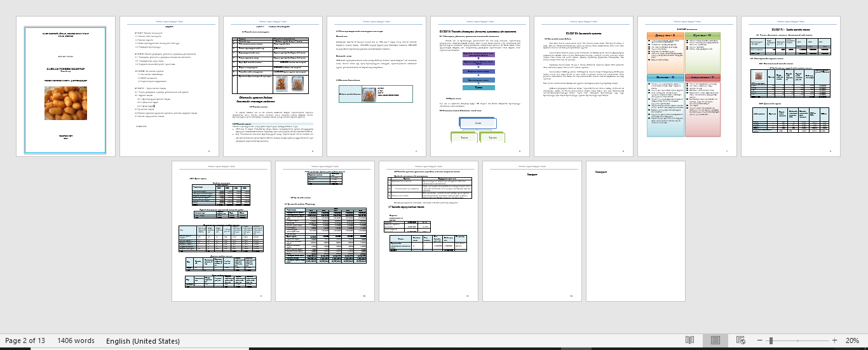Click the zoom out minus button
This screenshot has height=350, width=868.
[759, 340]
